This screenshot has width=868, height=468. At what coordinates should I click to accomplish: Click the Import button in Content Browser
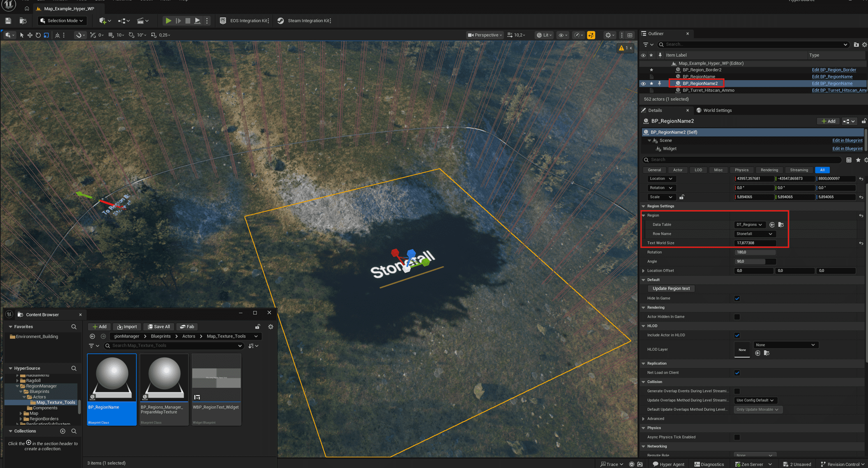click(x=127, y=327)
